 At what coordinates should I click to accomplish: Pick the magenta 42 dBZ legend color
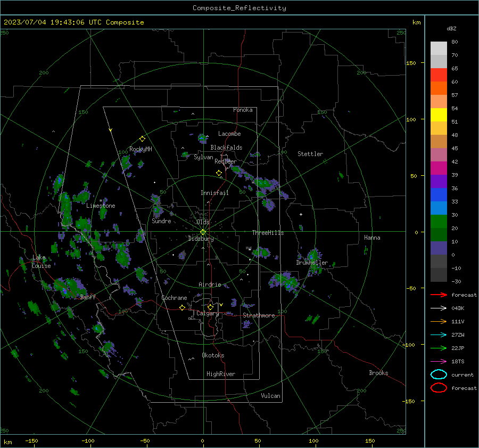pos(439,154)
